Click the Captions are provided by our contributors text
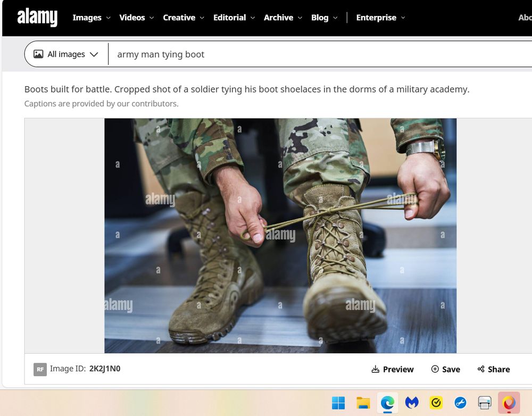The width and height of the screenshot is (532, 416). coord(101,104)
